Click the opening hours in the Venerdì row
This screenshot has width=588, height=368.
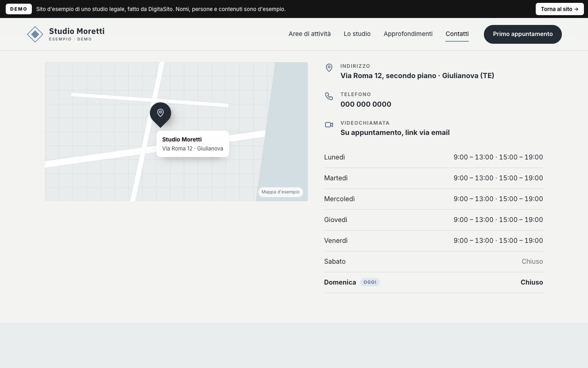pyautogui.click(x=498, y=241)
